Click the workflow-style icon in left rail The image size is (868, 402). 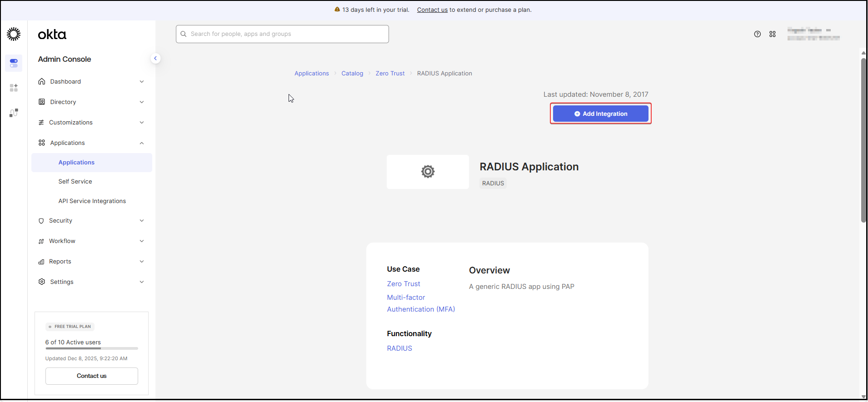point(14,113)
